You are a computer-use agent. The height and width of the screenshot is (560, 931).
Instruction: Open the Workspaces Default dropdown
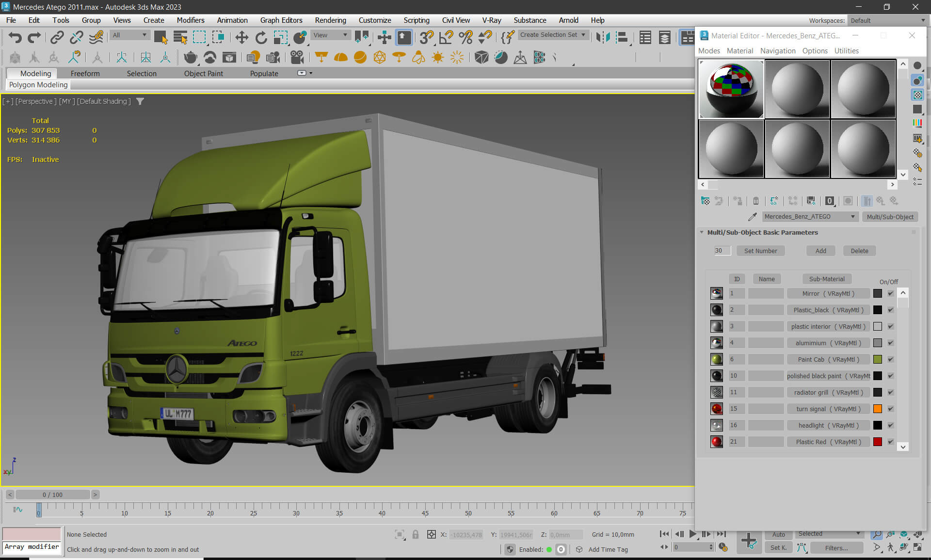pos(887,20)
